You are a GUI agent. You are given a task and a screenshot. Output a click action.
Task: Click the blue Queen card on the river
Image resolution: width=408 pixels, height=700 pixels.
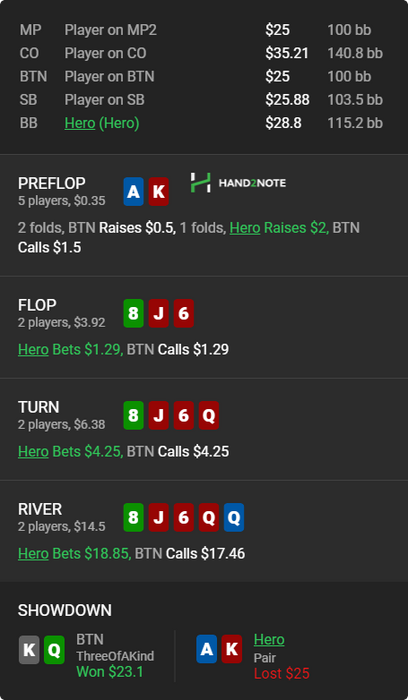pos(233,517)
